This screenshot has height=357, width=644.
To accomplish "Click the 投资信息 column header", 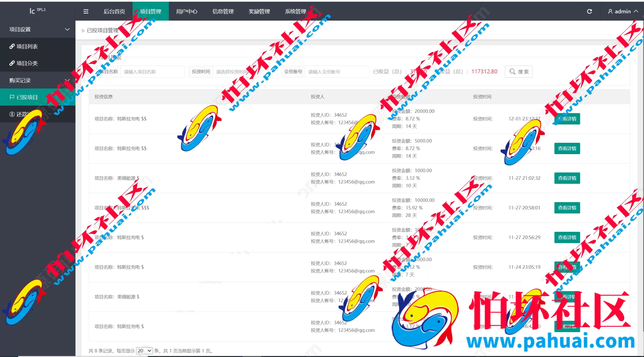I will (x=103, y=97).
